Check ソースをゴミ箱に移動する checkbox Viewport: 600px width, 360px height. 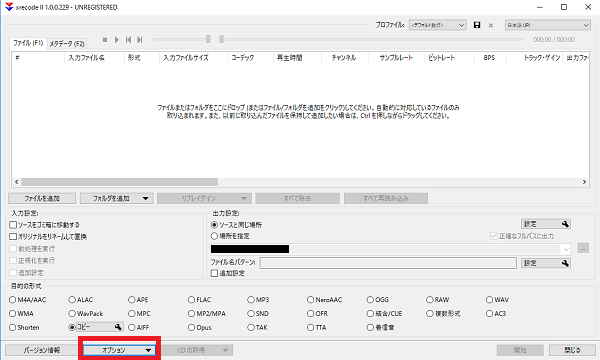[13, 225]
